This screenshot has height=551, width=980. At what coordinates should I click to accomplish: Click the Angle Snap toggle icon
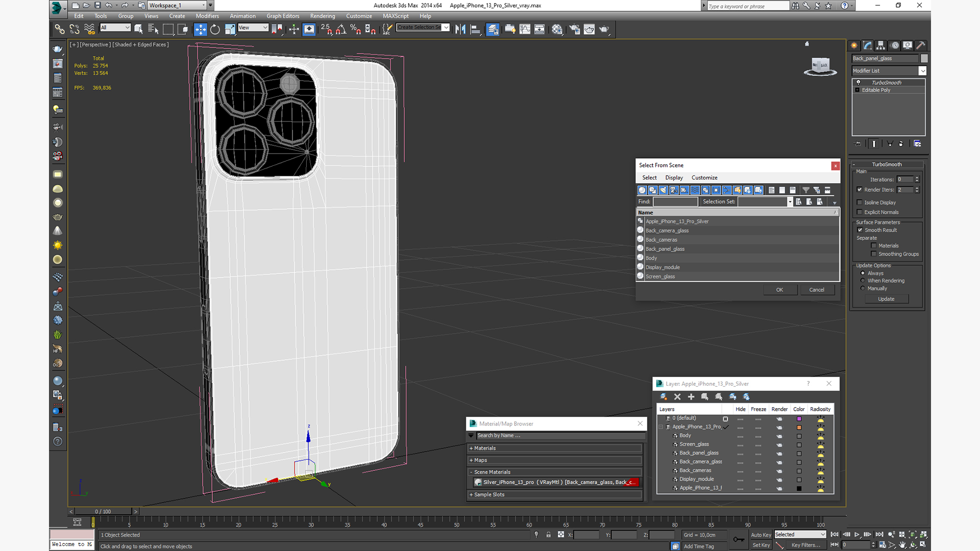point(341,29)
